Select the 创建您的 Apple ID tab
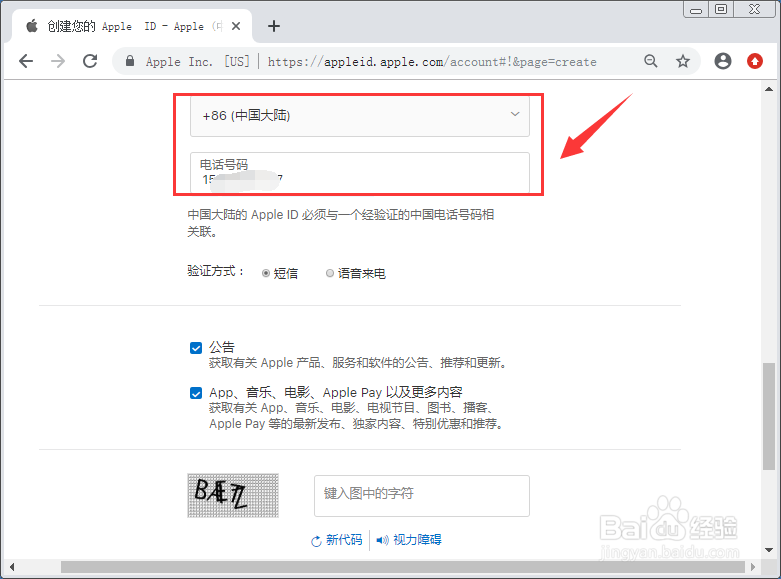The height and width of the screenshot is (579, 781). coord(132,26)
